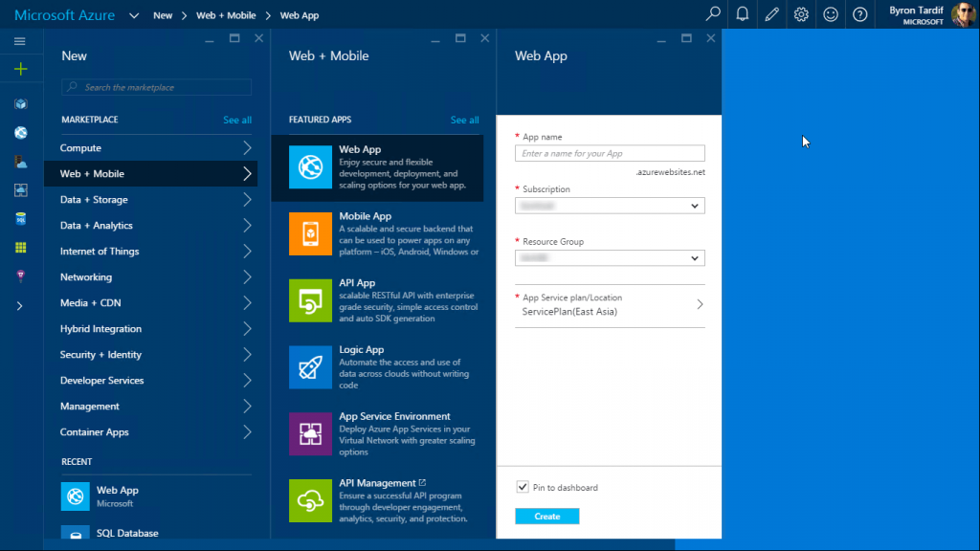Click the Mobile App title text
Screen dimensions: 980x551
tap(365, 216)
